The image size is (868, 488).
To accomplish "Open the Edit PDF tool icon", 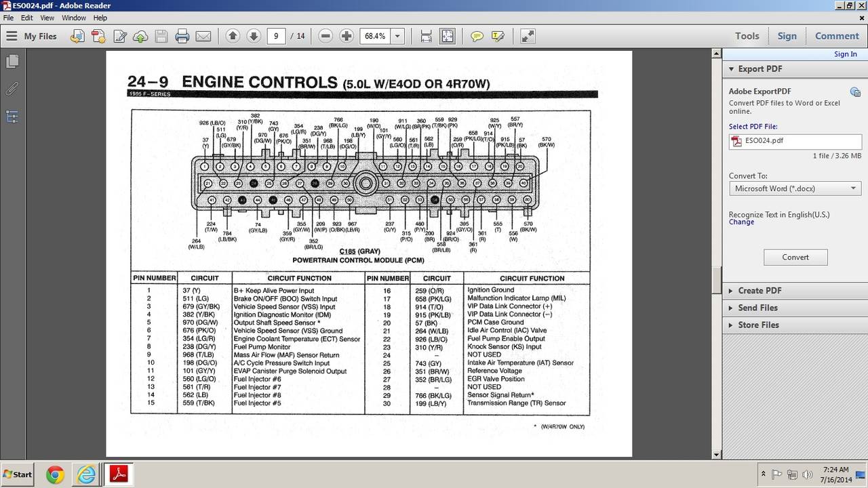I will [x=120, y=36].
